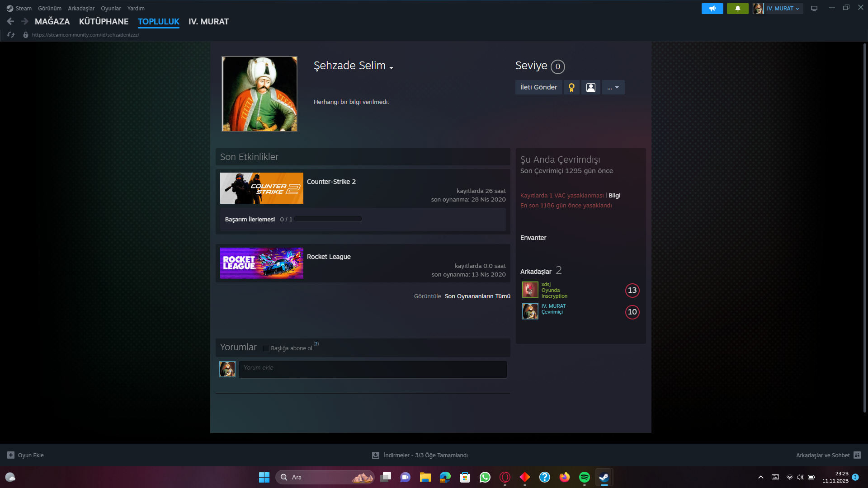Enable Başlığa abone ol checkbox
This screenshot has width=868, height=488.
pos(266,348)
